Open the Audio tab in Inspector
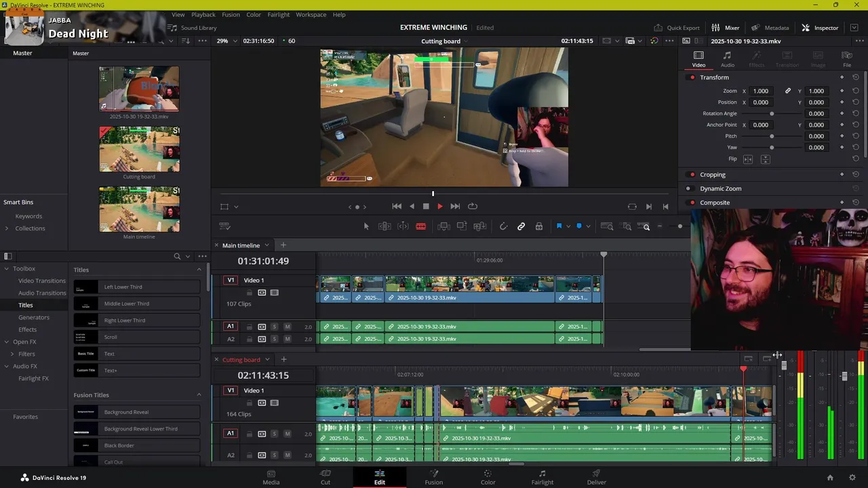The image size is (868, 488). 727,59
